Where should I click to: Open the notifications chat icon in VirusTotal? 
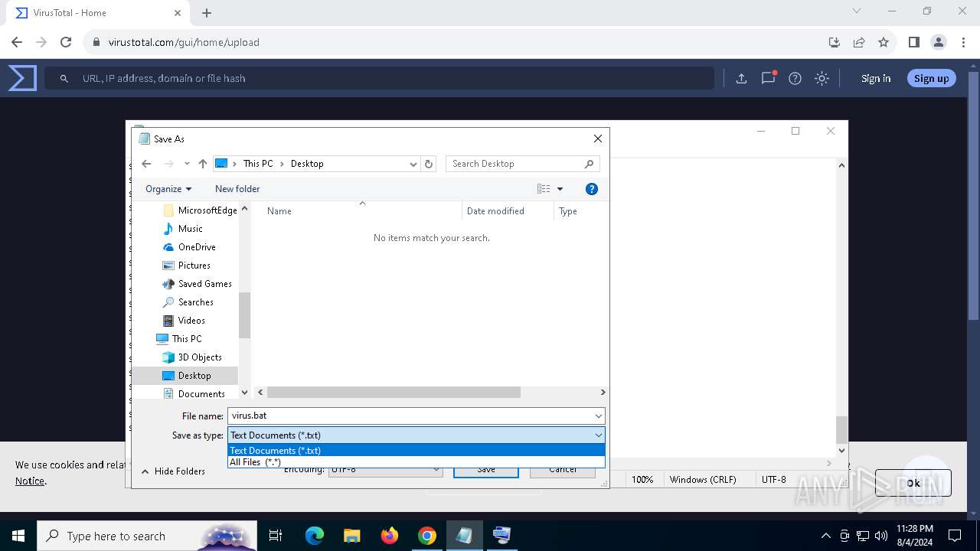click(x=768, y=78)
